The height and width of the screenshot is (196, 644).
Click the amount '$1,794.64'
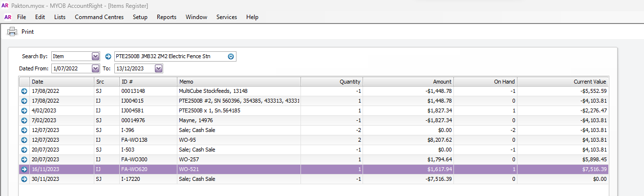pos(440,159)
